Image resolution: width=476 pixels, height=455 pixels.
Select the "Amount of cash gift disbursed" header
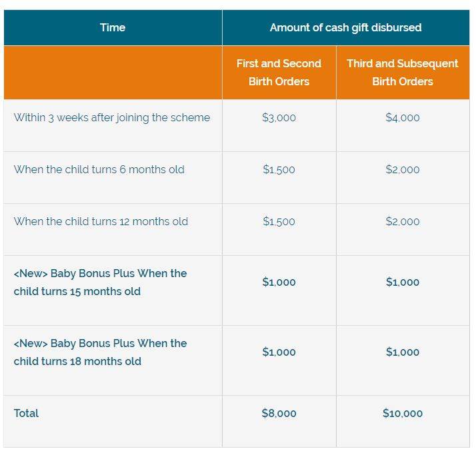tap(345, 27)
